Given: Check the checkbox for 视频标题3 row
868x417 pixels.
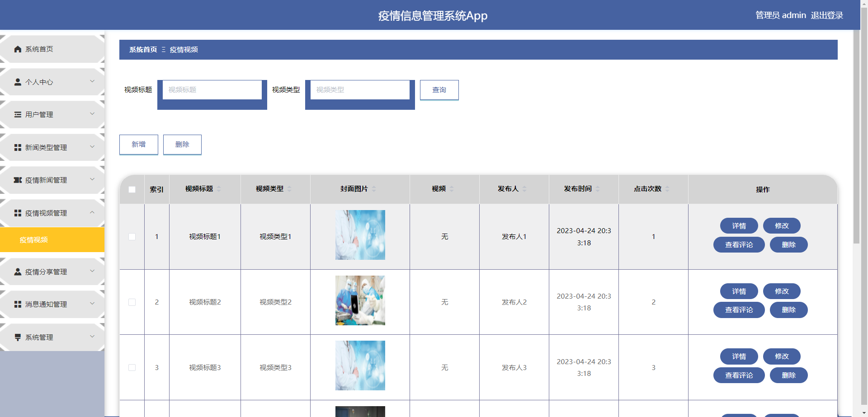Looking at the screenshot, I should pyautogui.click(x=132, y=367).
